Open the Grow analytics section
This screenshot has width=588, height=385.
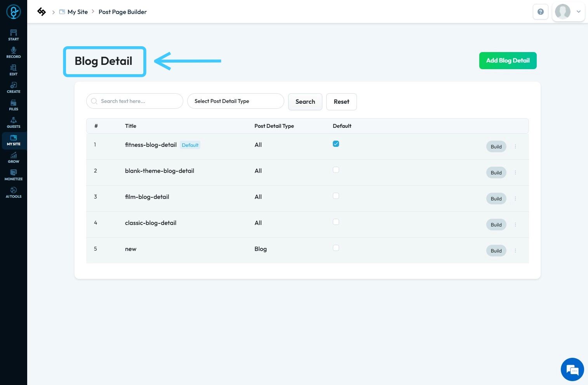click(x=14, y=157)
